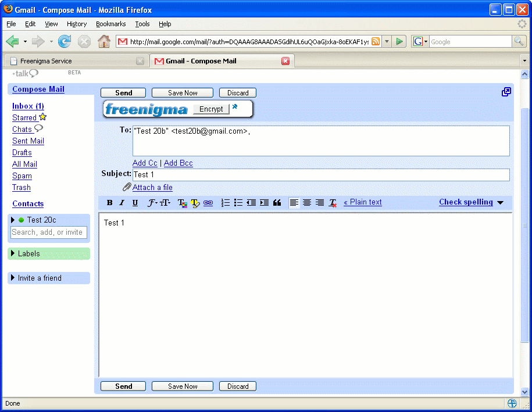
Task: Click the chat Search, add, or invite box
Action: pos(49,232)
